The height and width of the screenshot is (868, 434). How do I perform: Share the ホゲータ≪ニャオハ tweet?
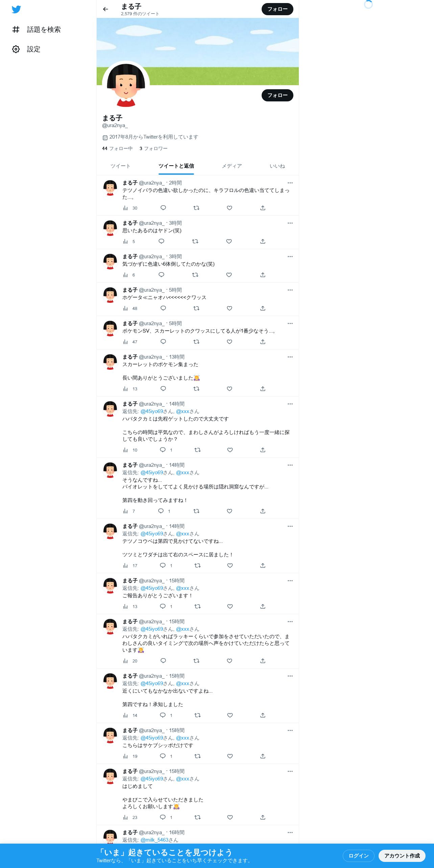pos(263,308)
